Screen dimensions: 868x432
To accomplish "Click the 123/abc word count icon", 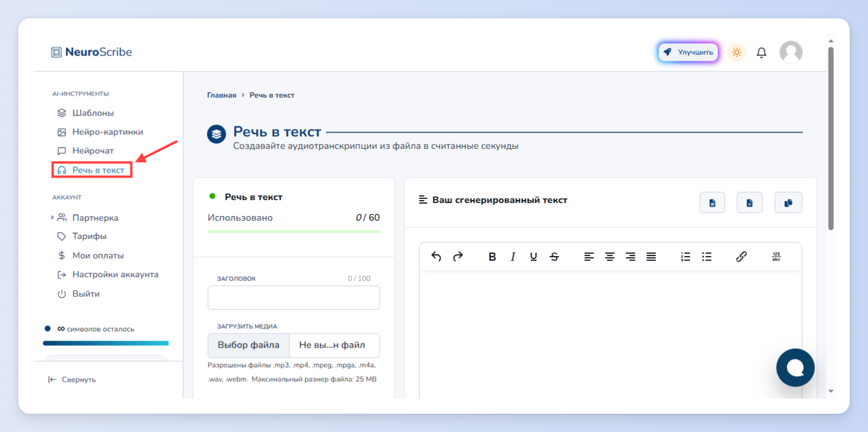I will pyautogui.click(x=776, y=257).
